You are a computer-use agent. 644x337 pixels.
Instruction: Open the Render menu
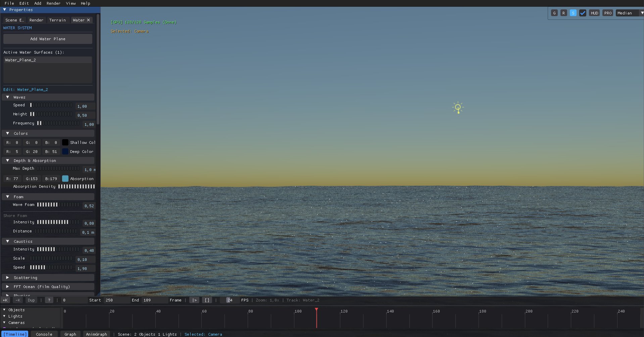click(53, 3)
